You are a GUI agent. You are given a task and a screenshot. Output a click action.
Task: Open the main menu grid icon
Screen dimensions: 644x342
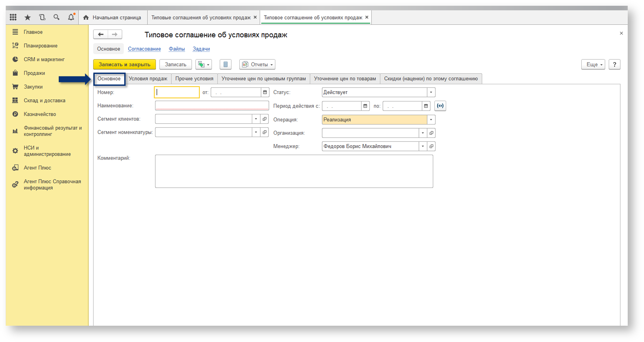tap(13, 17)
